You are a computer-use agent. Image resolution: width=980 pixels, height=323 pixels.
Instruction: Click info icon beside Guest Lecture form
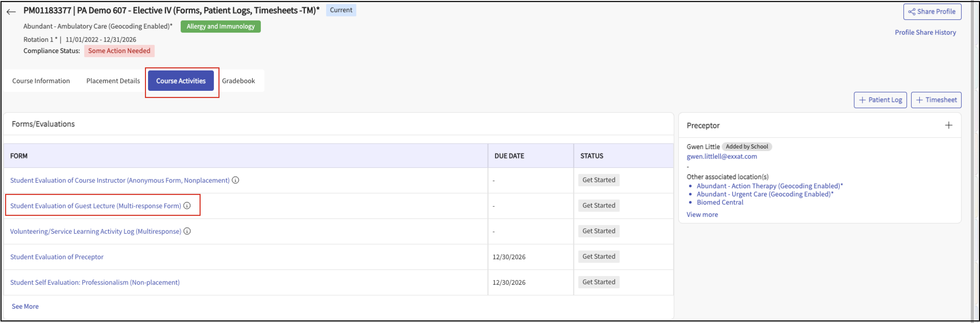click(187, 205)
